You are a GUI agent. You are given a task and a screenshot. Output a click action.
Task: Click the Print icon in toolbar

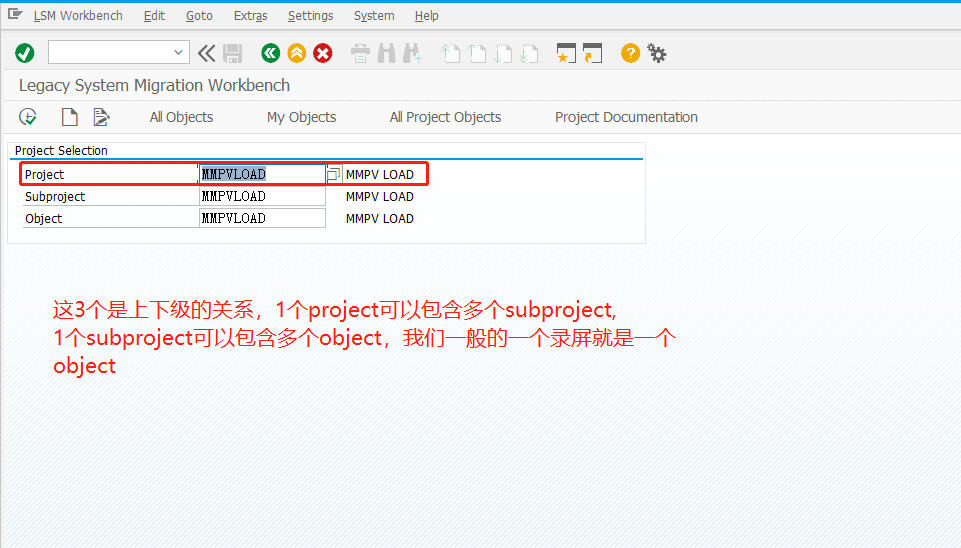(x=360, y=53)
